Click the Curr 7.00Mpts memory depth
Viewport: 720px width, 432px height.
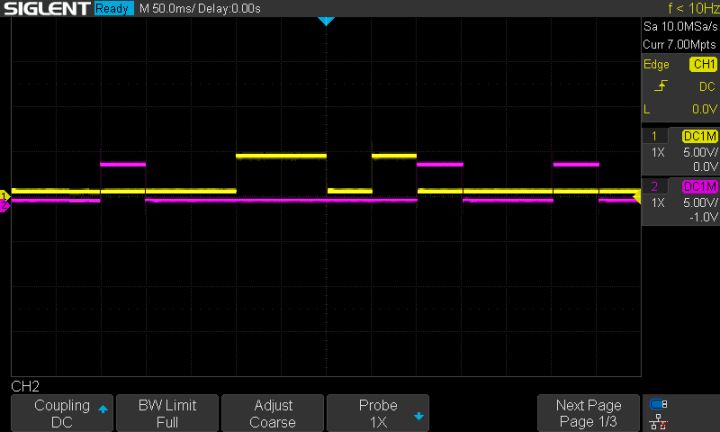[x=679, y=45]
